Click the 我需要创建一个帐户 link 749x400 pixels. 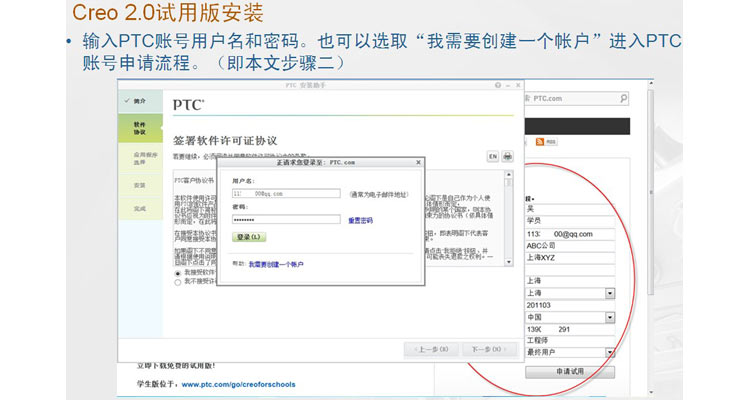(276, 264)
